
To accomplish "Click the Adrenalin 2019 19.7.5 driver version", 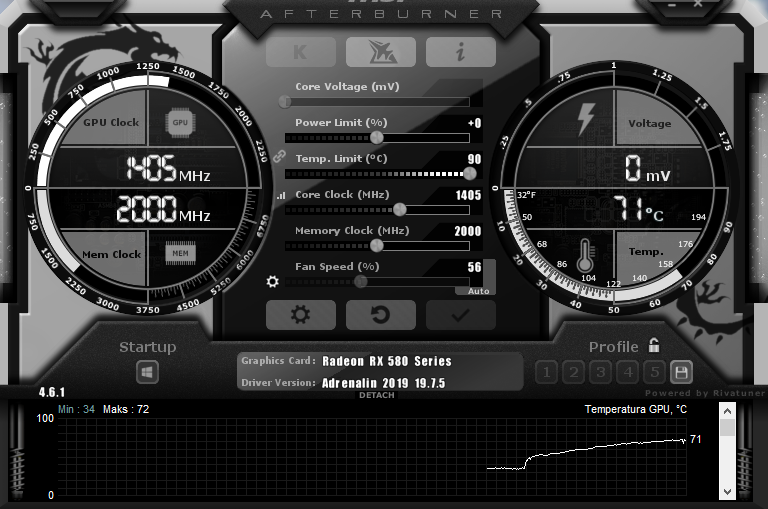I will coord(384,383).
